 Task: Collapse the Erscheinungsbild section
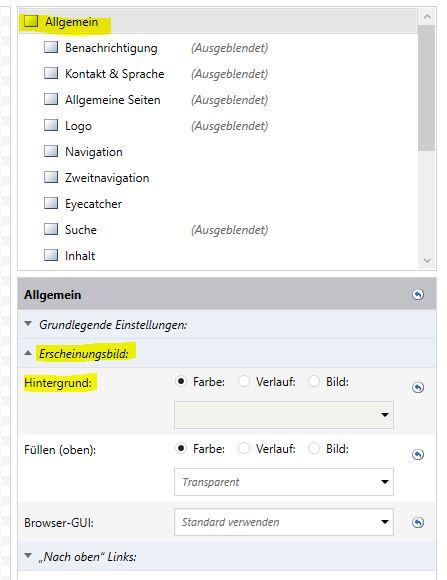(28, 353)
